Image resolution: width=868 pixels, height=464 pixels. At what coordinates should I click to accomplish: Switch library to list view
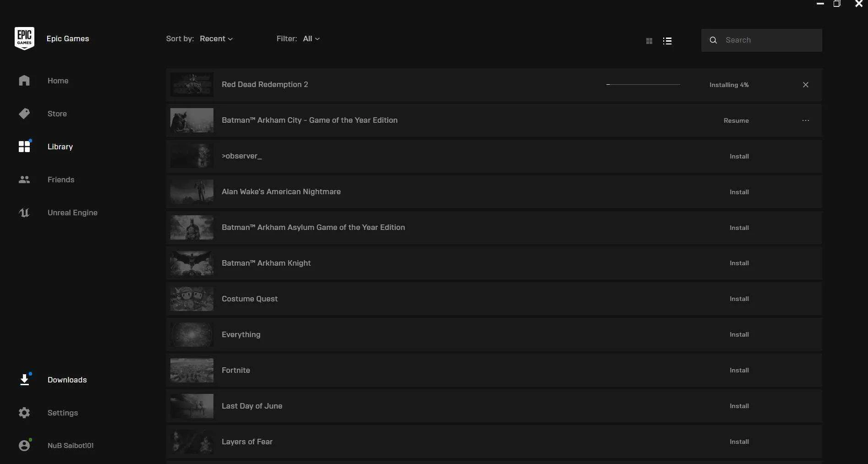click(x=667, y=41)
